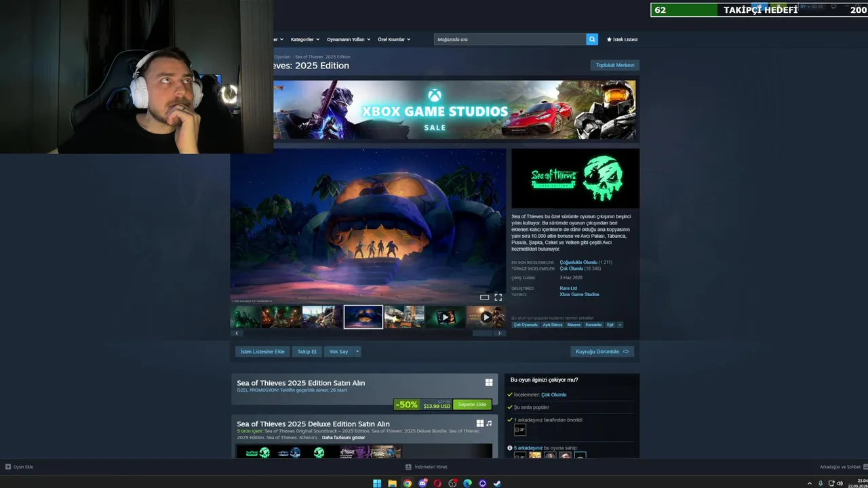Expand the Kategoriler dropdown menu

coord(304,39)
